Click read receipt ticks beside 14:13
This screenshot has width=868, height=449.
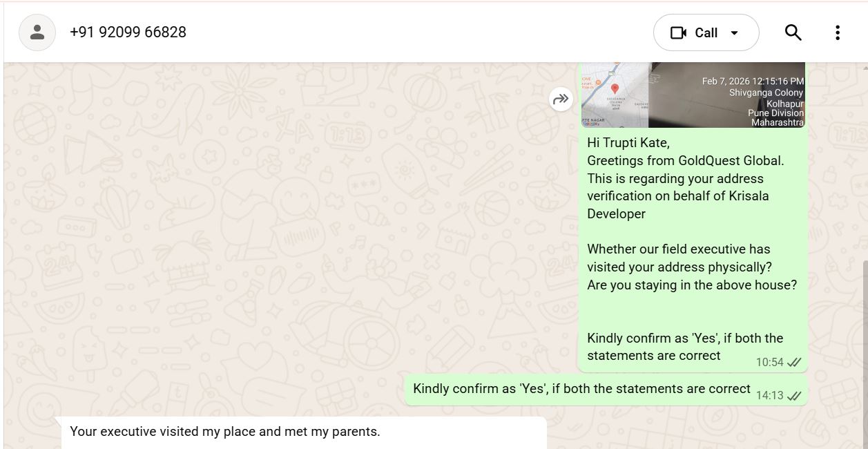[x=794, y=396]
